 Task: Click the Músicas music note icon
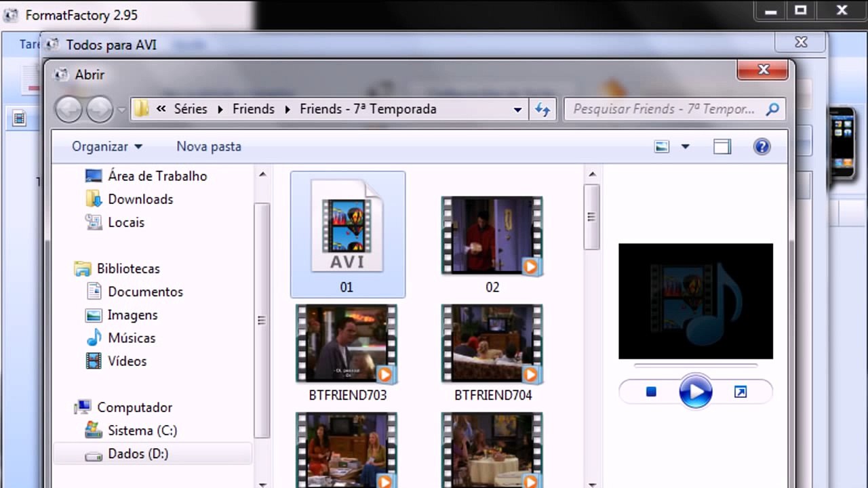(94, 338)
